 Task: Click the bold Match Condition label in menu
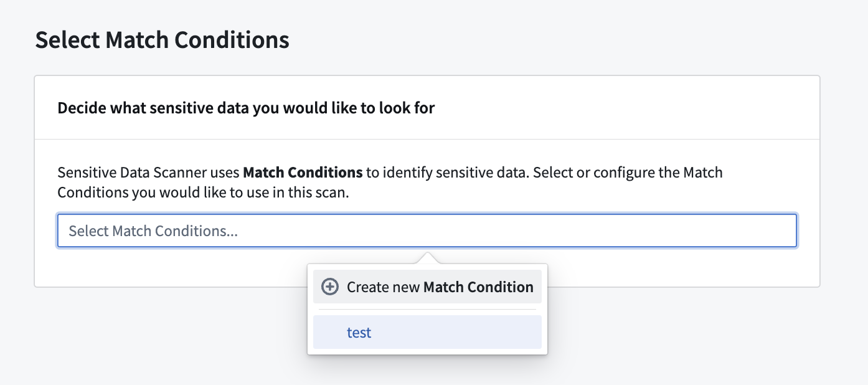pos(478,287)
